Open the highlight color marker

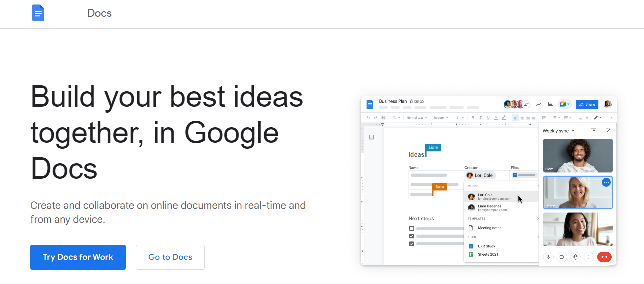click(504, 118)
